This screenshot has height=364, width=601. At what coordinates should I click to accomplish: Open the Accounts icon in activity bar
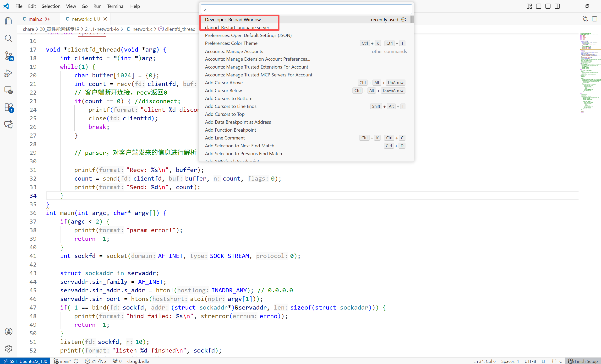[9, 331]
